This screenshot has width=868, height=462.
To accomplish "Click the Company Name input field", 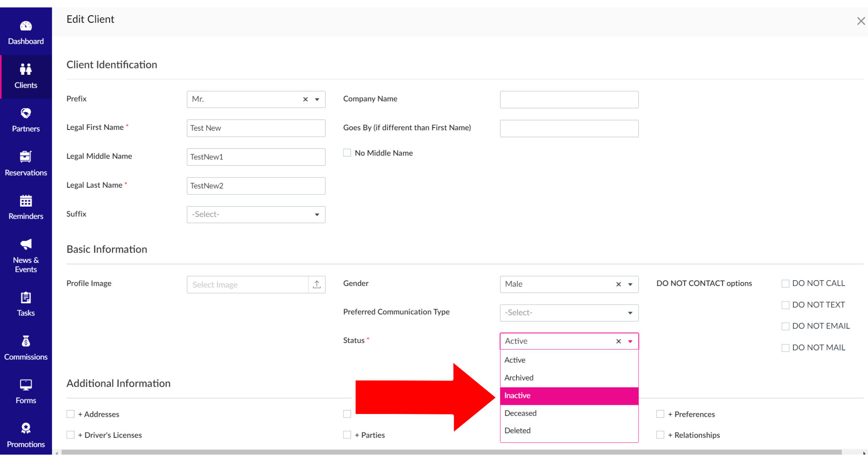I will click(569, 100).
